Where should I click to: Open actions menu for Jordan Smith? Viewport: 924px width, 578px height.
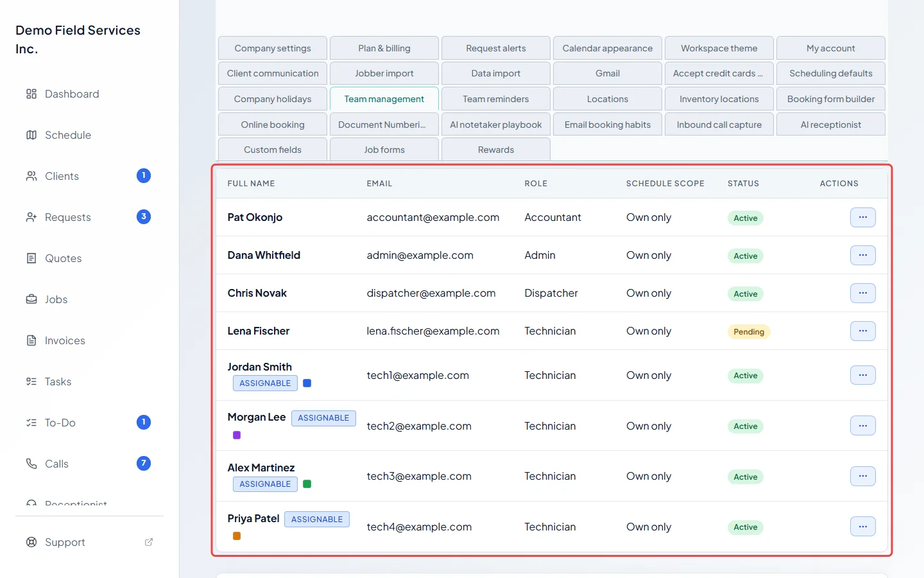[x=863, y=375]
